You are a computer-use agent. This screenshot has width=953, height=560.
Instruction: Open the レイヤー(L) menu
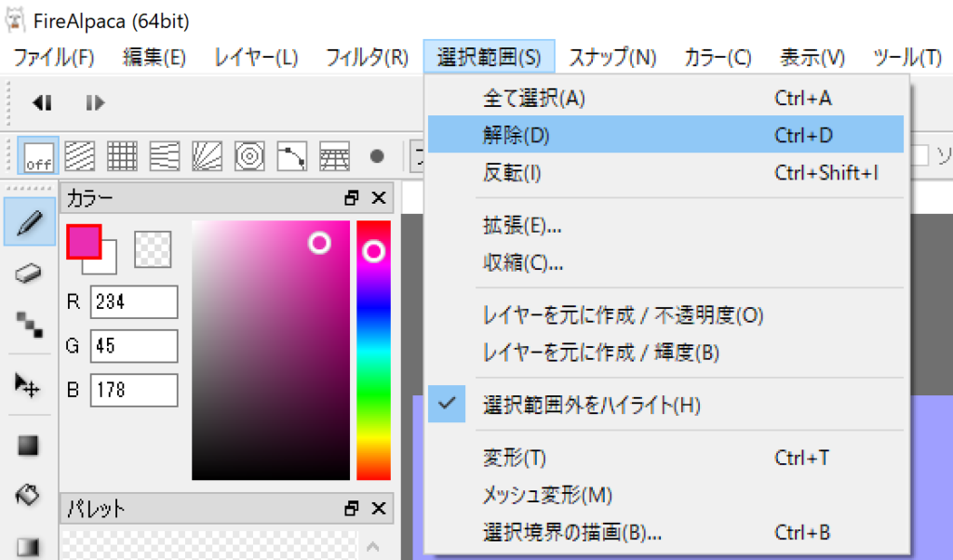[x=256, y=58]
